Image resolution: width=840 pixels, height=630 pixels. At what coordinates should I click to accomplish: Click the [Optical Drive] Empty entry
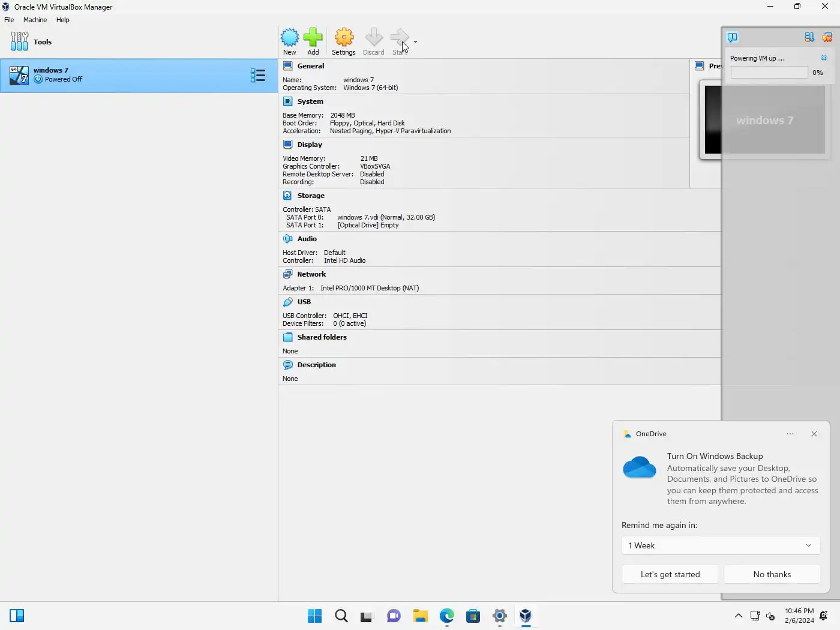click(368, 225)
